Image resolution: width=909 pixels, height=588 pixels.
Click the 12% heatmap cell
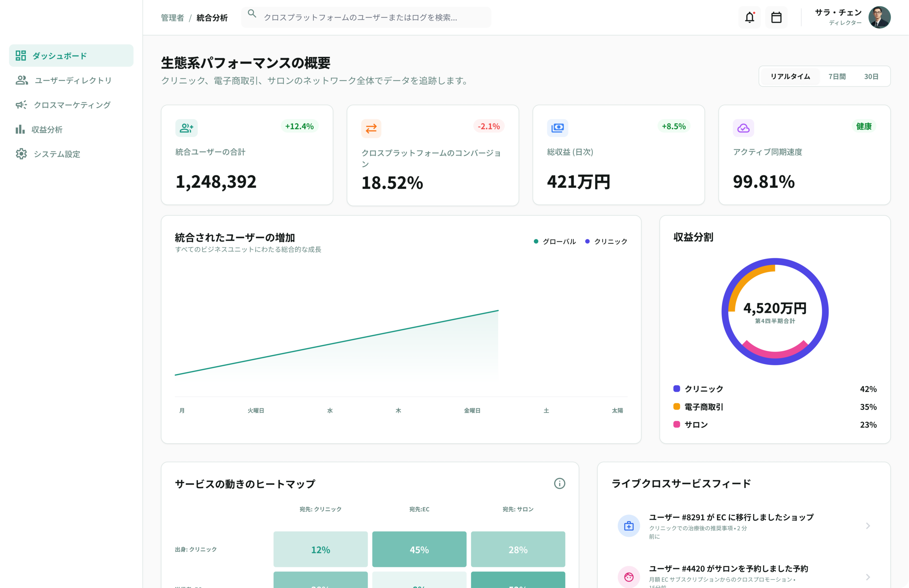point(320,549)
